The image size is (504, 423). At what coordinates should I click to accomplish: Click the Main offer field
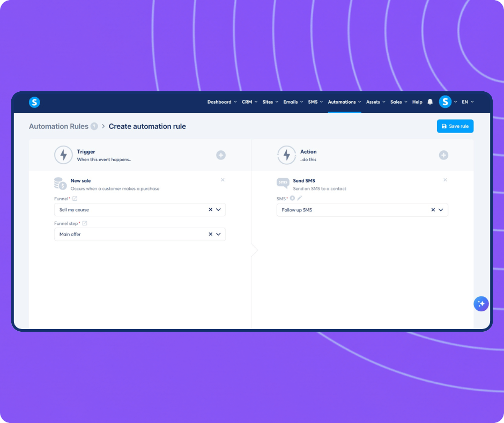tap(140, 234)
